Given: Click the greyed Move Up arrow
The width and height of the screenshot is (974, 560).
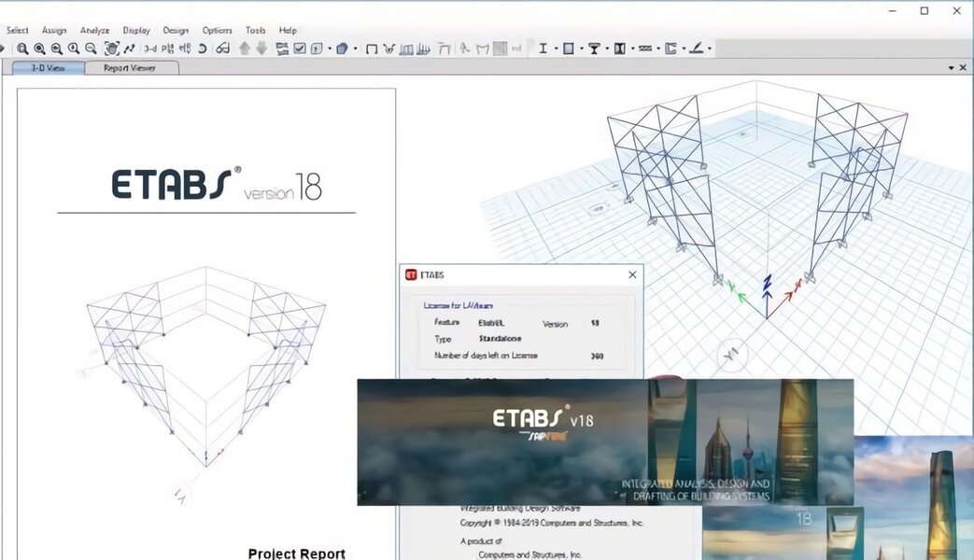Looking at the screenshot, I should tap(245, 49).
